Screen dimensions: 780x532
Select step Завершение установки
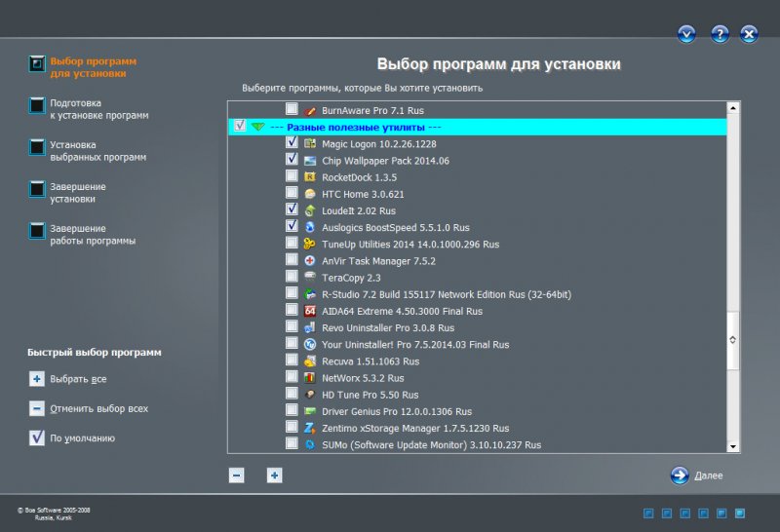click(x=67, y=192)
